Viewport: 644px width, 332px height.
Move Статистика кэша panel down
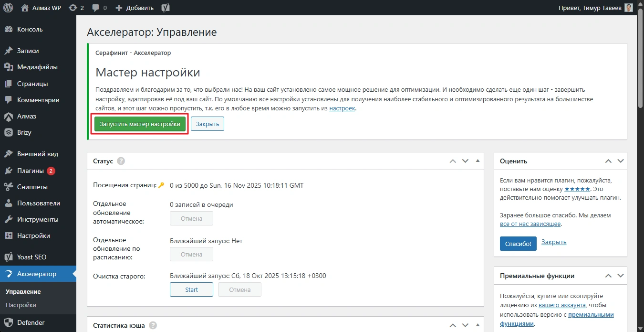[x=465, y=325]
